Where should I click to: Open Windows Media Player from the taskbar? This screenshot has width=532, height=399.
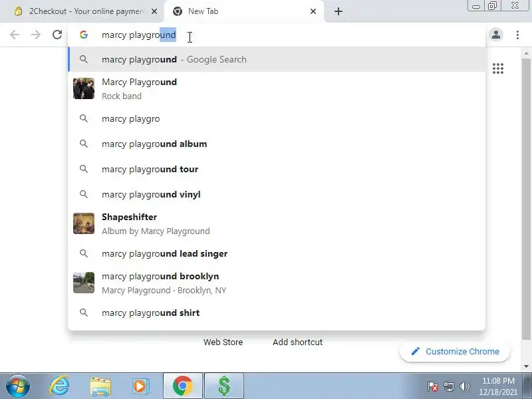point(140,386)
